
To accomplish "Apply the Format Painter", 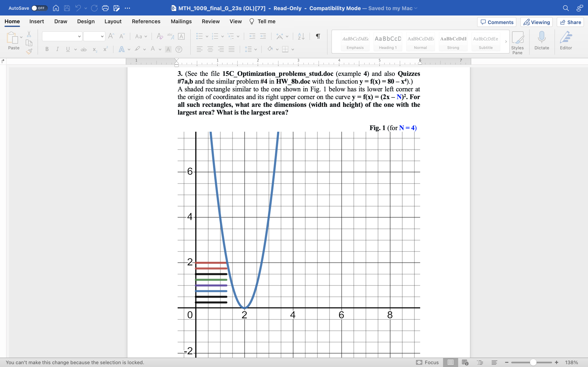I will click(x=29, y=51).
